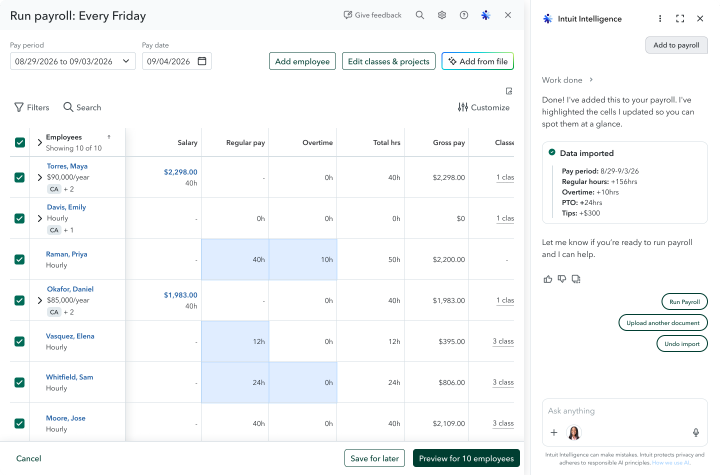Expand the Work done section
Image resolution: width=720 pixels, height=475 pixels.
[x=568, y=80]
